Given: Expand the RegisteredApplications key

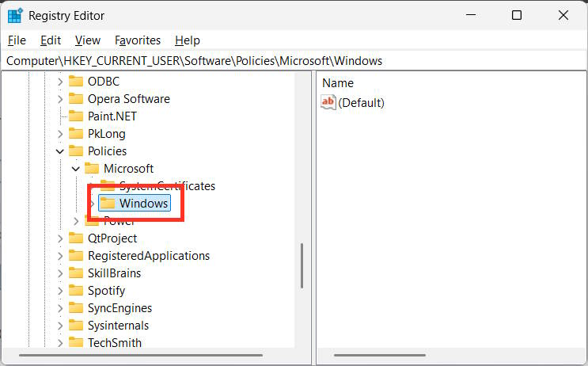Looking at the screenshot, I should pos(60,256).
